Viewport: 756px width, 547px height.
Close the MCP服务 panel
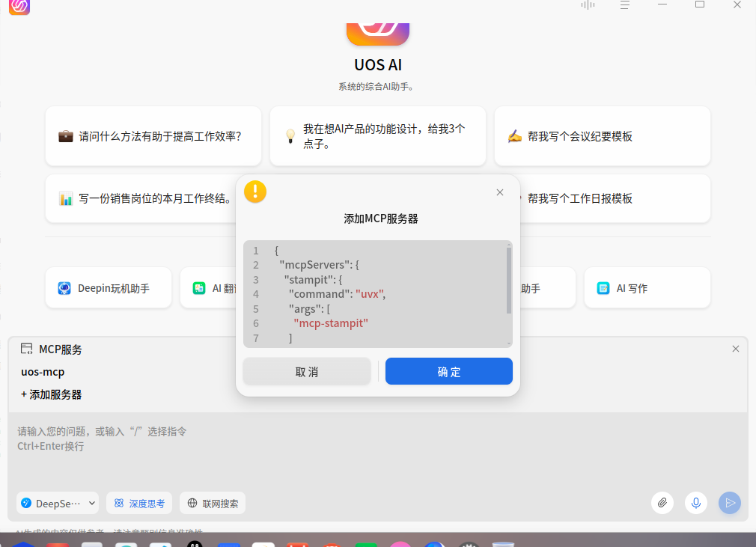[736, 349]
